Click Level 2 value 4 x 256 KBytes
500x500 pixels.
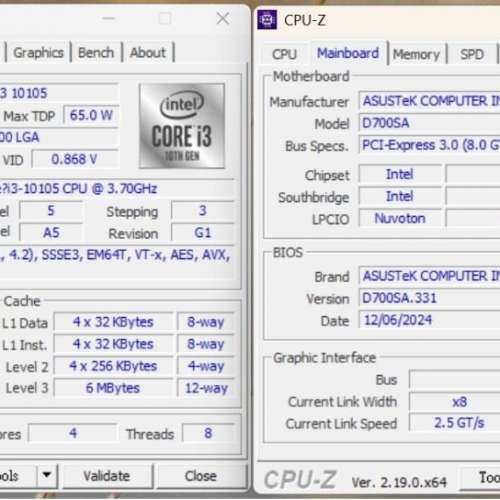[113, 366]
